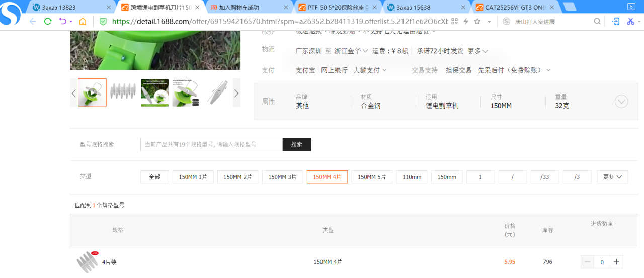Screen dimensions: 644x278
Task: Click the undo closed tab icon
Action: click(x=63, y=21)
